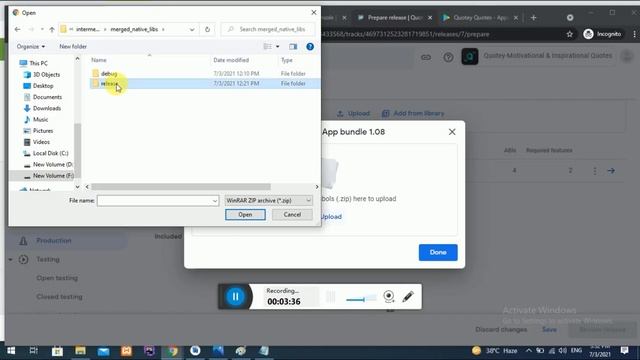Click Search merged_native_libs field
This screenshot has width=640, height=360.
268,29
